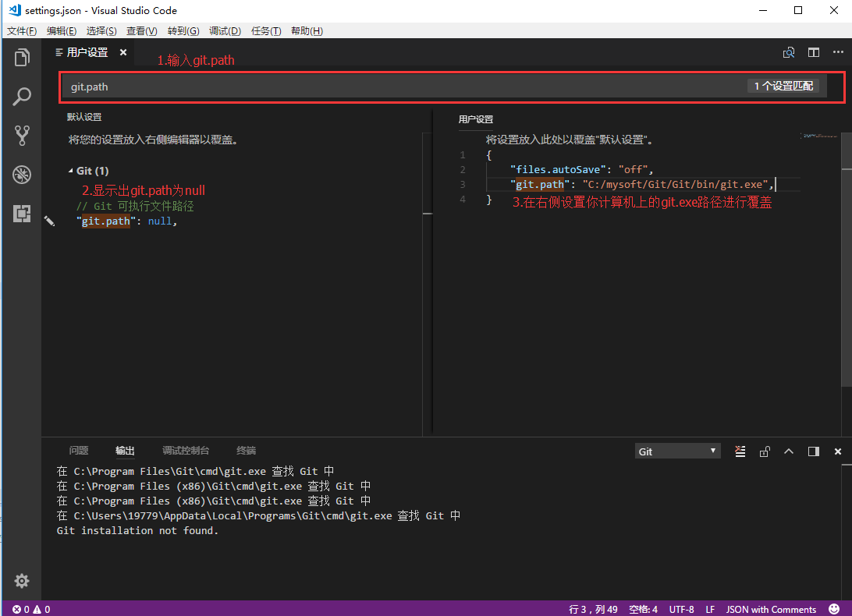
Task: Open the 任务(T) menu
Action: click(266, 31)
